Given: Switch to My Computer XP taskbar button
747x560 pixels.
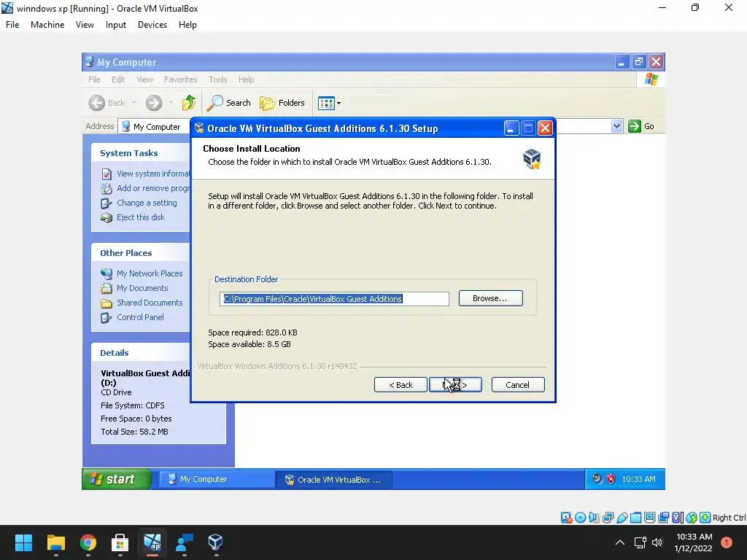Looking at the screenshot, I should (217, 480).
